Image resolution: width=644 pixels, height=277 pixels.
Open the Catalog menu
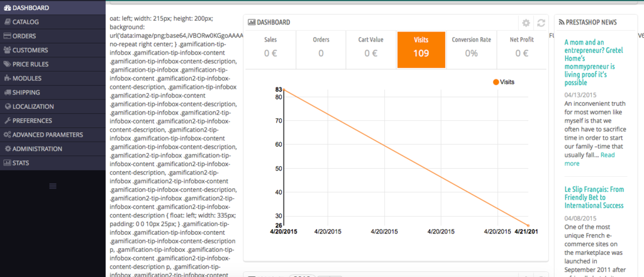coord(53,22)
